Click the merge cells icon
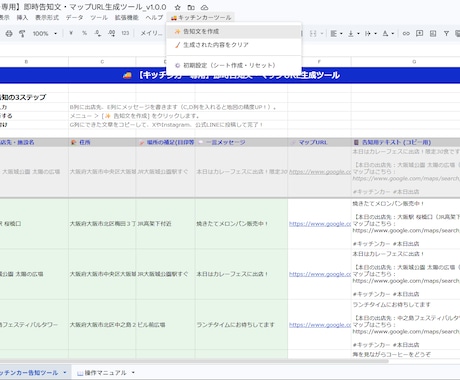Viewport: 460px width, 380px height. click(x=313, y=33)
